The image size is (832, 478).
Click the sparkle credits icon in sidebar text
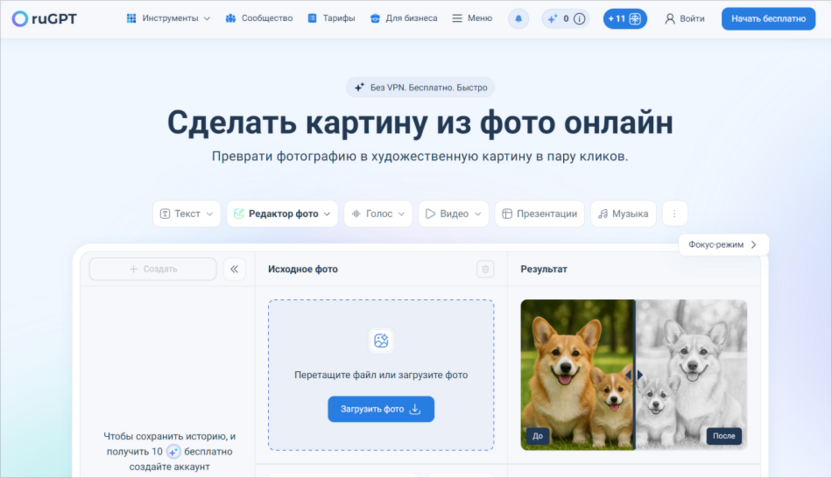(x=173, y=452)
